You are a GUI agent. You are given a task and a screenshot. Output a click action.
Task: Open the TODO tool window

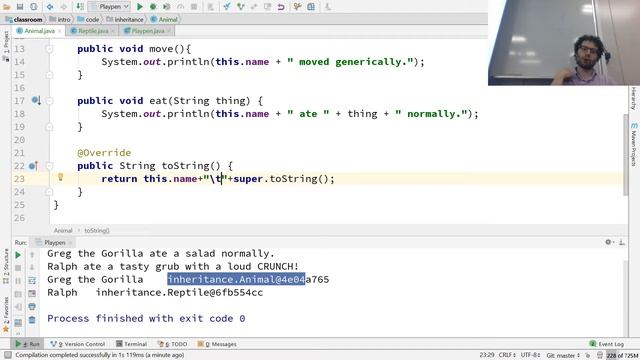point(173,344)
